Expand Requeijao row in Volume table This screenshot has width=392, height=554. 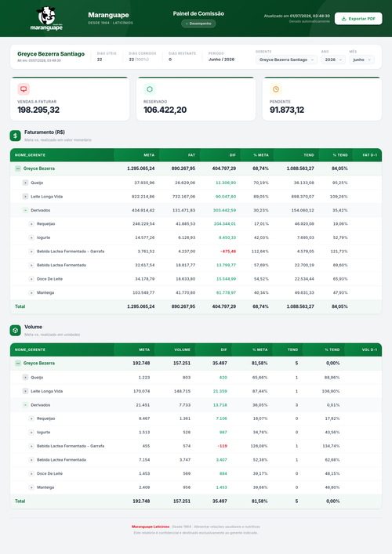[x=31, y=418]
